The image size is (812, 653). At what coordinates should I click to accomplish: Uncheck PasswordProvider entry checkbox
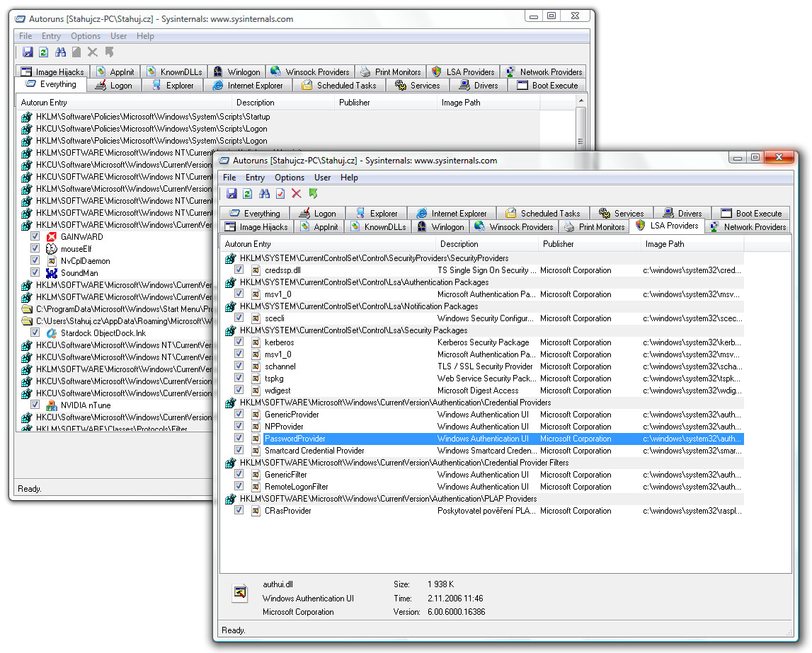pos(239,438)
